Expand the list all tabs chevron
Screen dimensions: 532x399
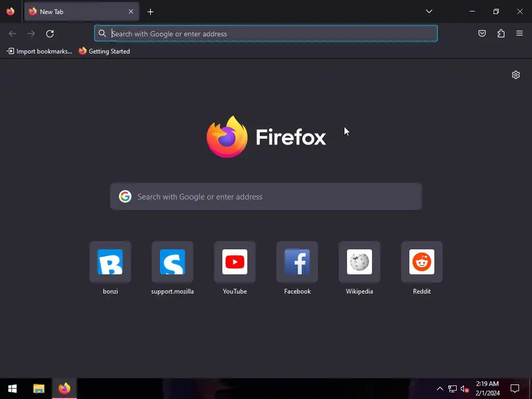[x=429, y=11]
